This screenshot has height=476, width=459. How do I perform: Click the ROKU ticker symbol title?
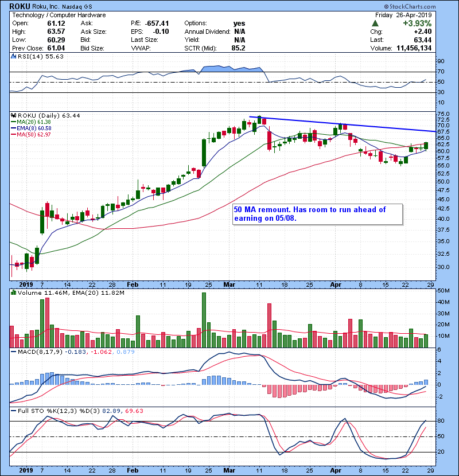tap(20, 6)
